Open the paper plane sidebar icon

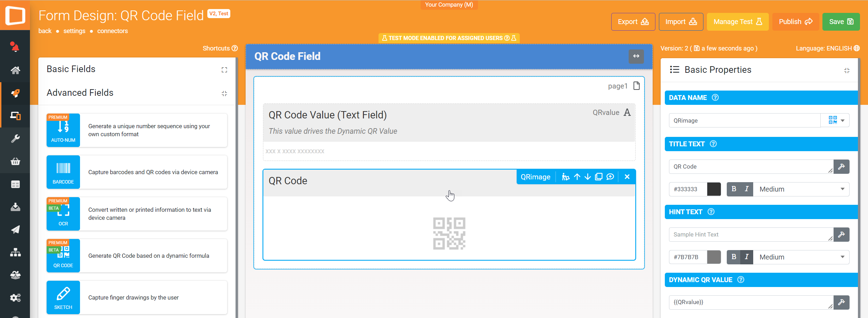(15, 230)
